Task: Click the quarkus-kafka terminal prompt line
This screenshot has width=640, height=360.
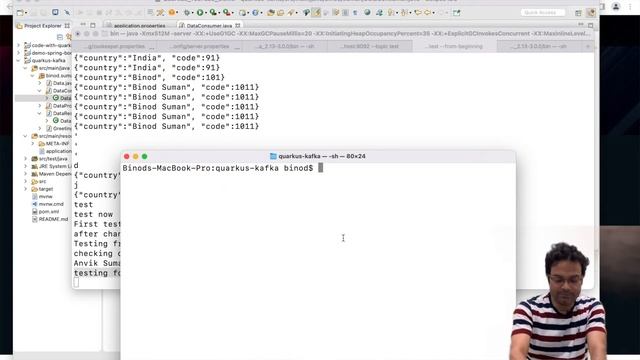Action: 223,168
